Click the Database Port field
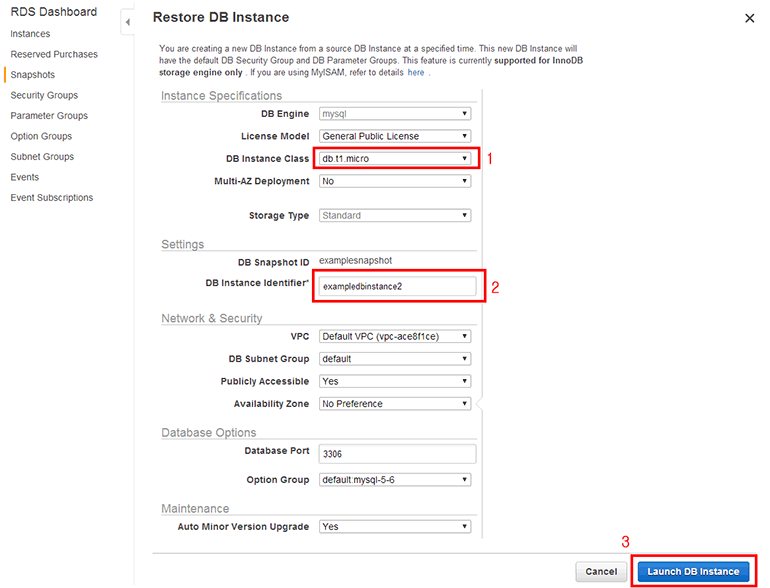Image resolution: width=770 pixels, height=588 pixels. tap(396, 453)
